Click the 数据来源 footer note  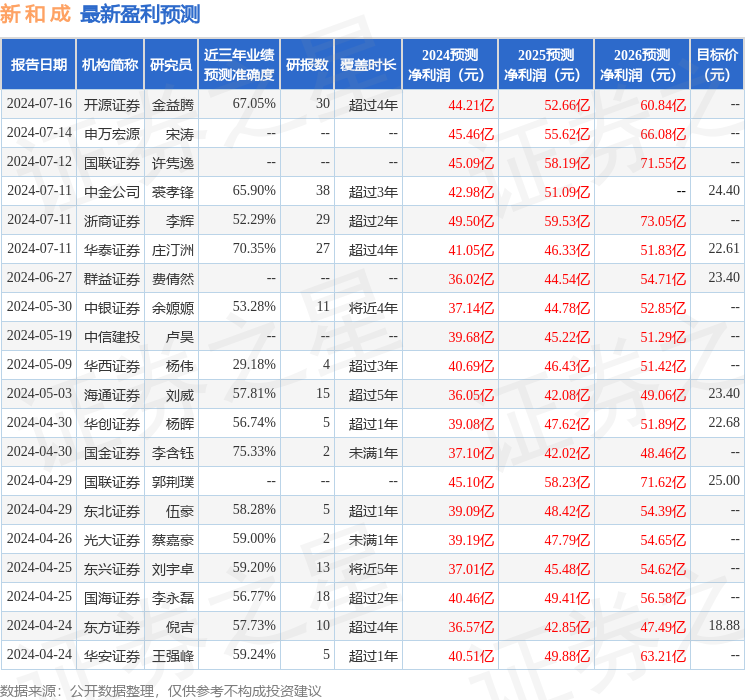click(161, 690)
